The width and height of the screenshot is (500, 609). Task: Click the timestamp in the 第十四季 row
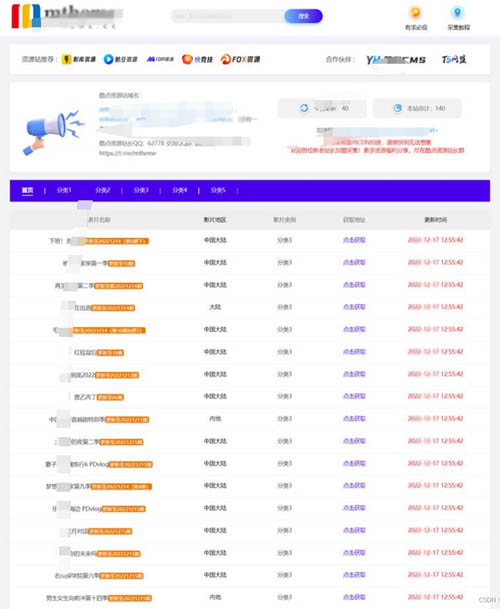(435, 597)
